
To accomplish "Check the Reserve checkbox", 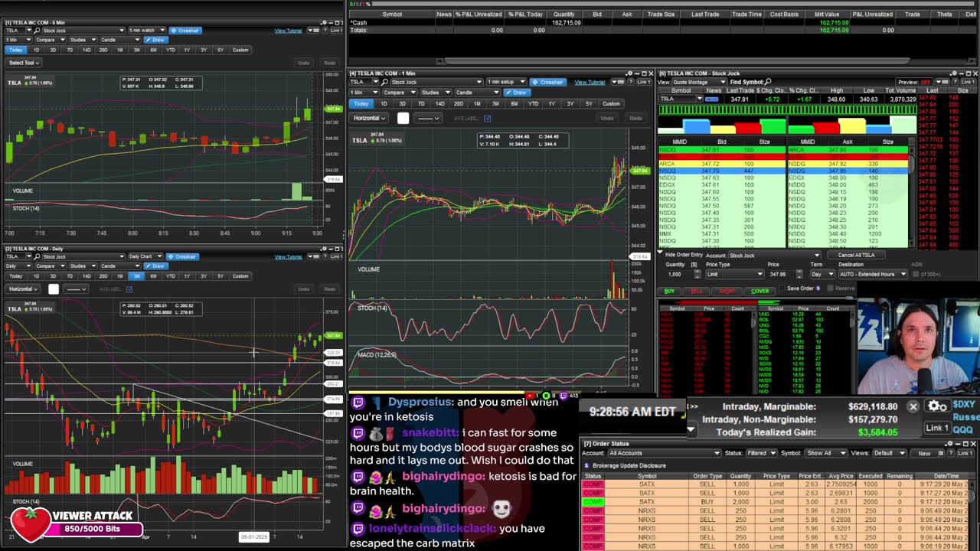I will click(830, 289).
